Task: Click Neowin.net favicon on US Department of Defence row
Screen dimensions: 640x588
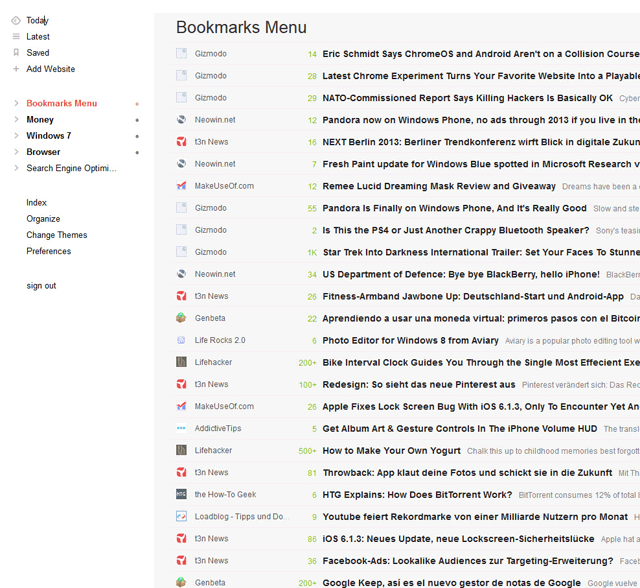Action: point(181,274)
